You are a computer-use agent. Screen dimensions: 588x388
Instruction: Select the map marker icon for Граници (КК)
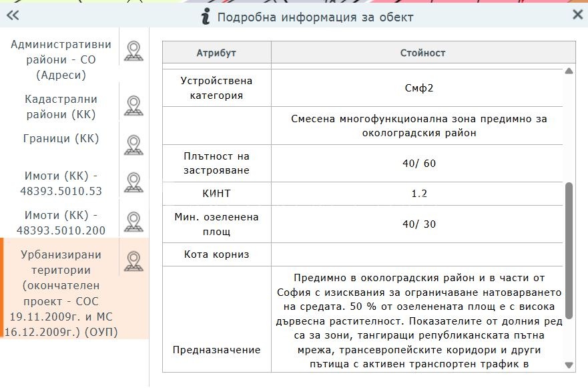click(134, 144)
